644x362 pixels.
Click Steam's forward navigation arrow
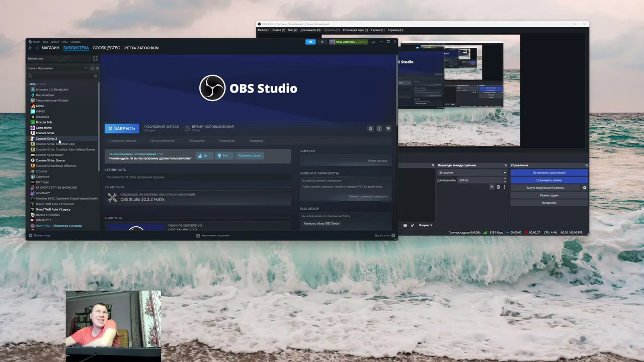[x=36, y=48]
